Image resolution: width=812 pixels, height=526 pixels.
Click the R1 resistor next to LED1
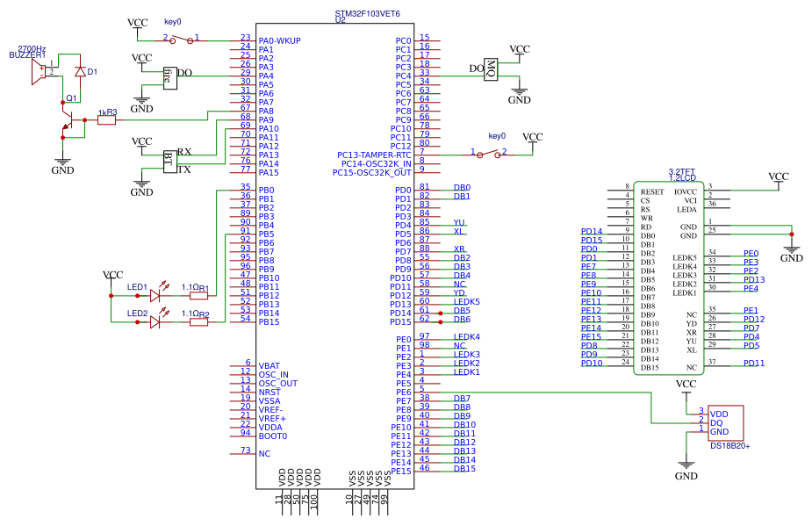tap(199, 296)
